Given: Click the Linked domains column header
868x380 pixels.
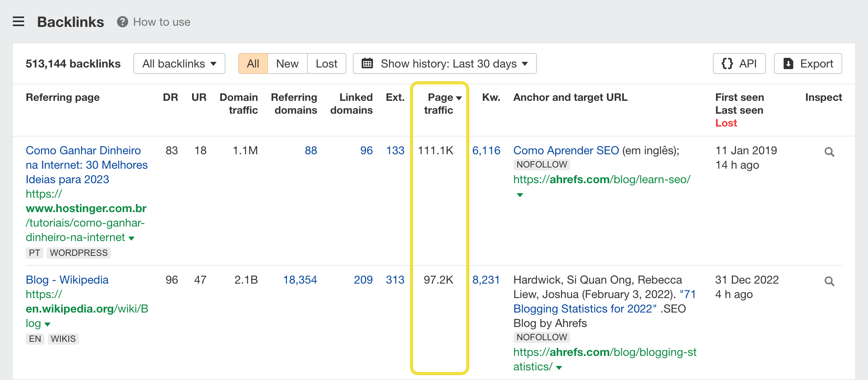Looking at the screenshot, I should tap(352, 104).
